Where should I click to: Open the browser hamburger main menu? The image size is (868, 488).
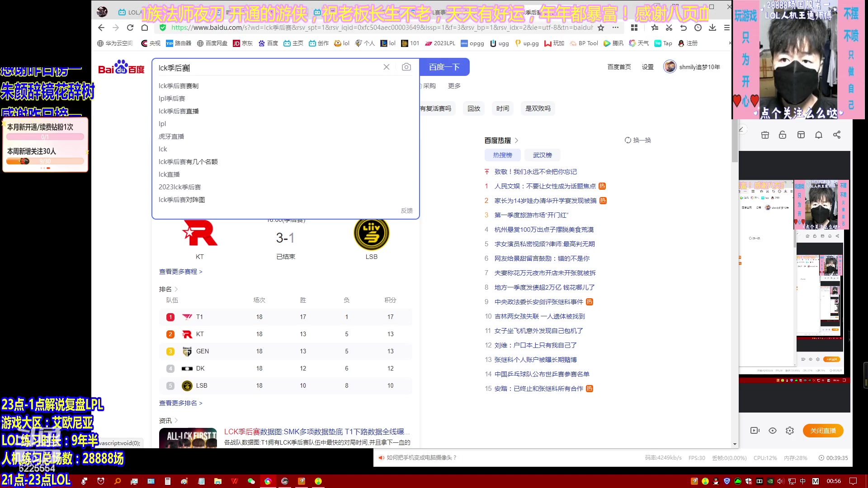[727, 28]
